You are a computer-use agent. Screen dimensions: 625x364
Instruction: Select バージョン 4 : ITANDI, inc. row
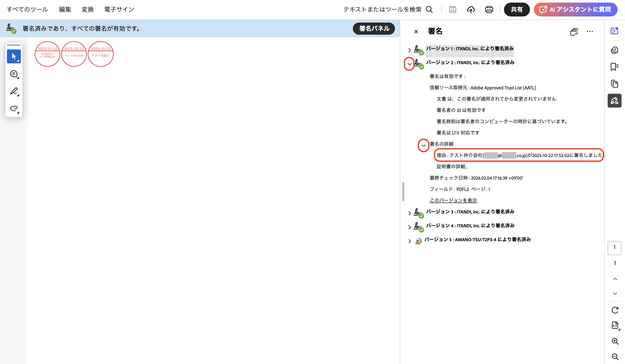pyautogui.click(x=470, y=226)
